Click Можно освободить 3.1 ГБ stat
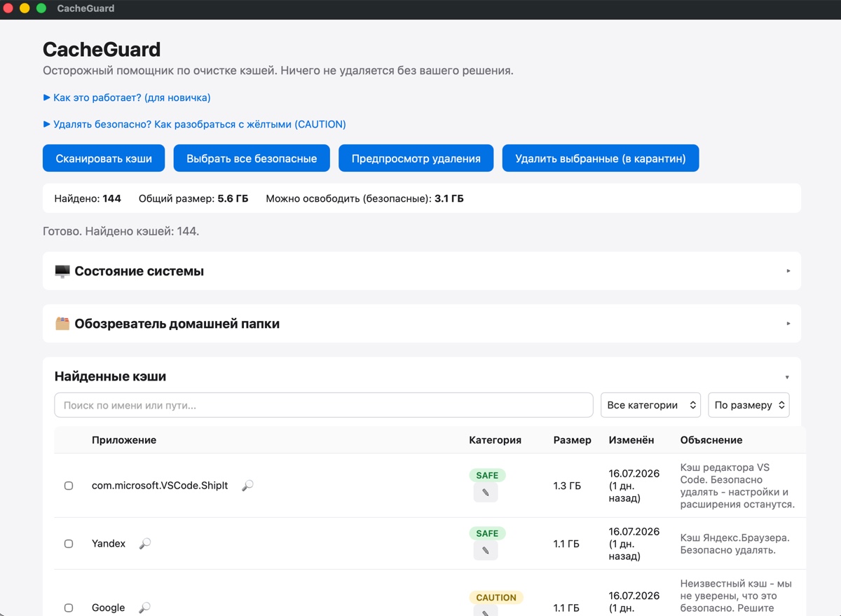This screenshot has height=616, width=841. [364, 198]
